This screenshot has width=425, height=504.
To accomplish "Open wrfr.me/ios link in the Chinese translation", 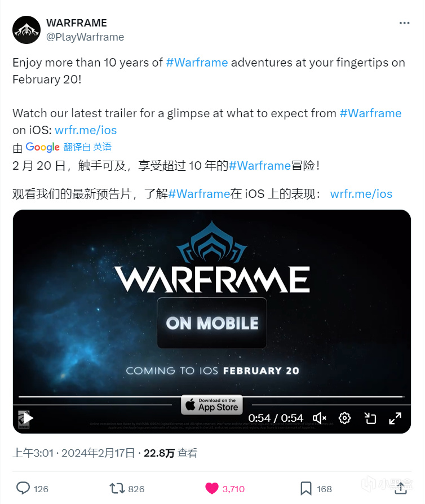I will click(361, 194).
